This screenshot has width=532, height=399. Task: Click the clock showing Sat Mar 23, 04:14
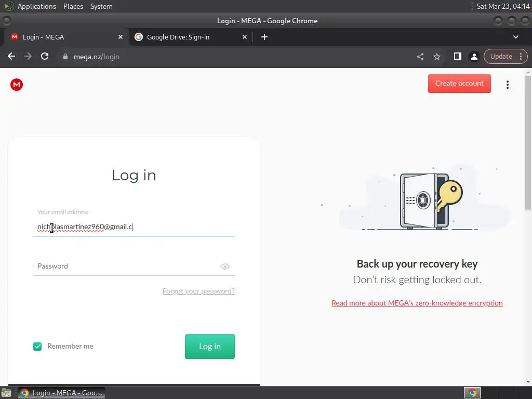point(503,6)
